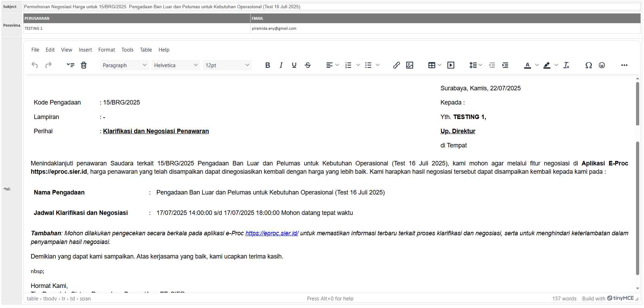This screenshot has width=644, height=308.
Task: Open the 12pt font size dropdown
Action: [x=227, y=65]
